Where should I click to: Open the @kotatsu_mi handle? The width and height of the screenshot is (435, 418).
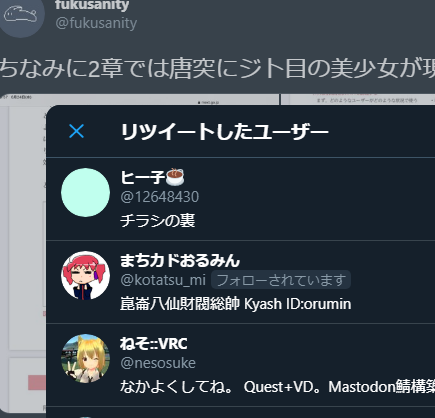(x=163, y=280)
